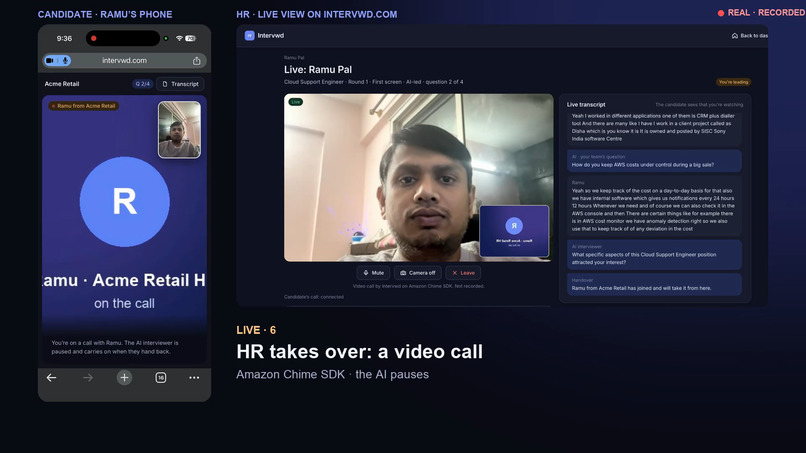Mute the microphone in the HR view

tap(373, 273)
